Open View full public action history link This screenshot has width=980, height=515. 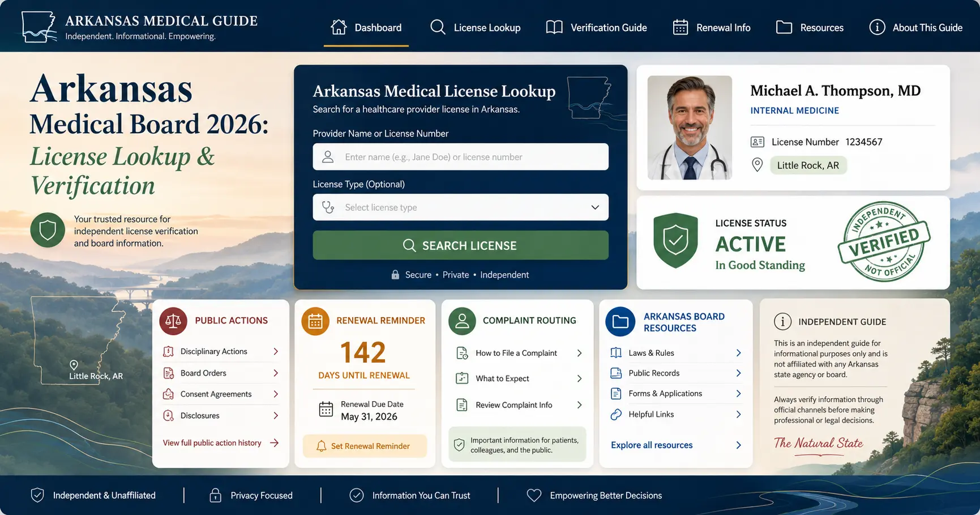tap(221, 442)
